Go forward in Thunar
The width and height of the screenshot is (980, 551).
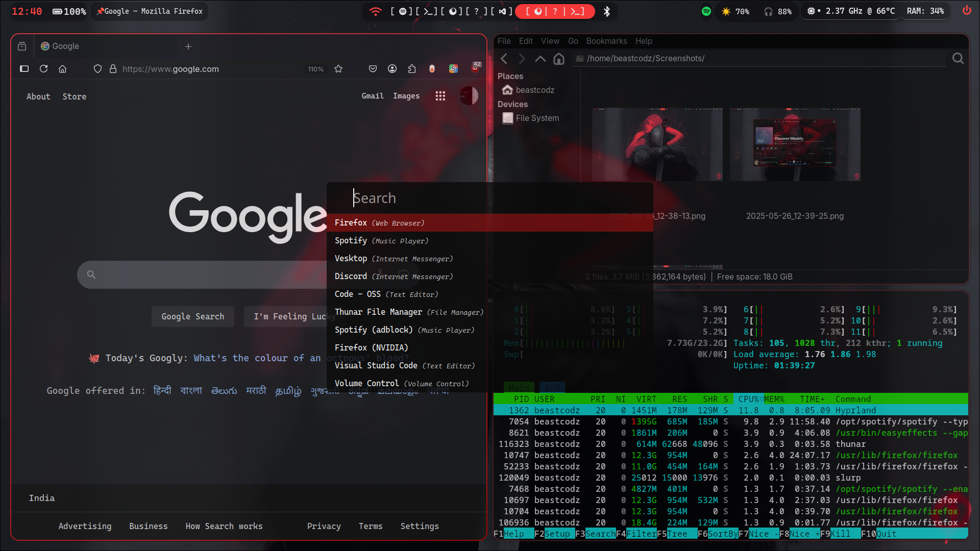[522, 59]
